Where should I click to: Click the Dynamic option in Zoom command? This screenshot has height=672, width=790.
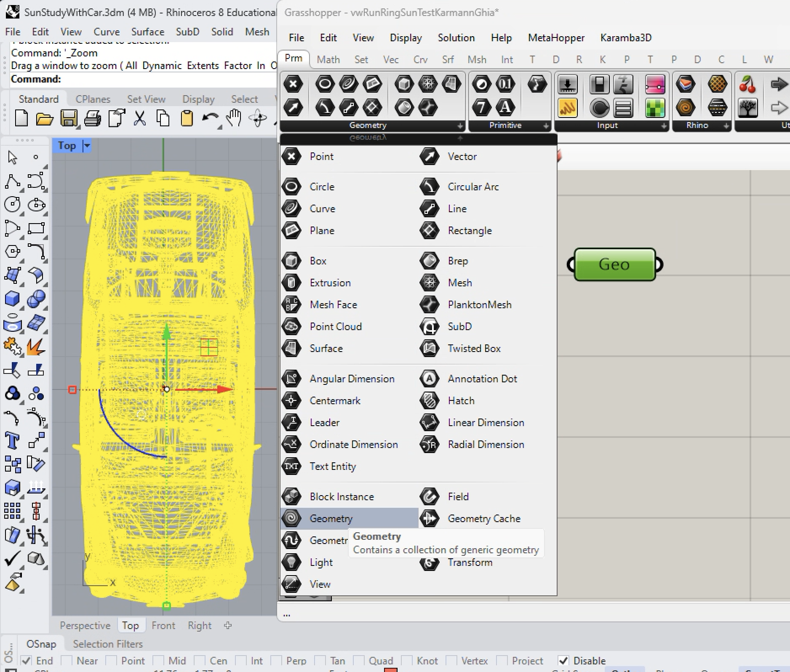click(162, 66)
